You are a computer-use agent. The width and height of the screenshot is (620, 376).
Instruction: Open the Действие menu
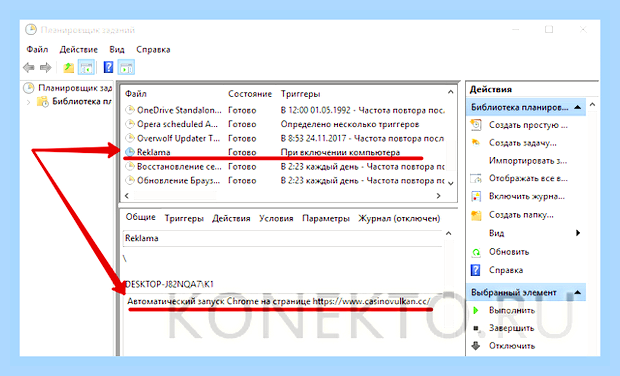point(79,50)
